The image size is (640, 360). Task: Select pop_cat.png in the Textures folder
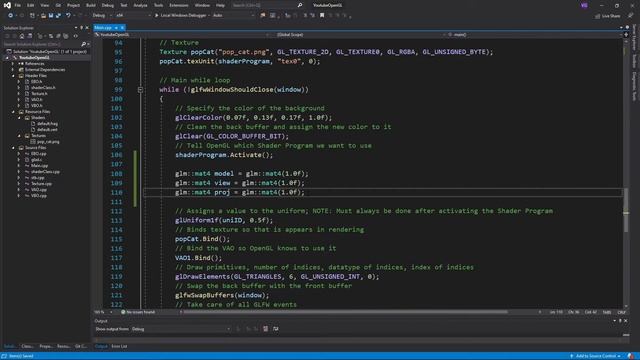tap(48, 142)
